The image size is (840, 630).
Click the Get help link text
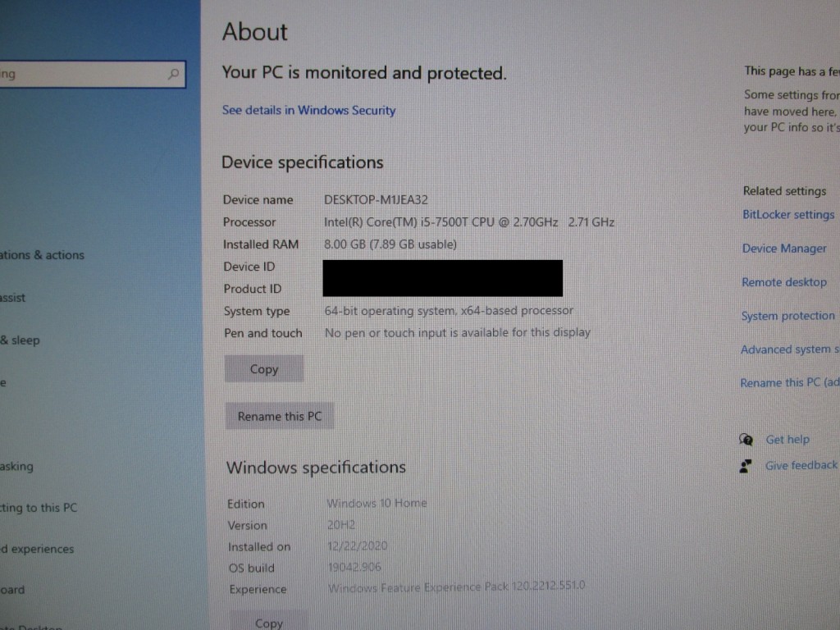[x=787, y=440]
